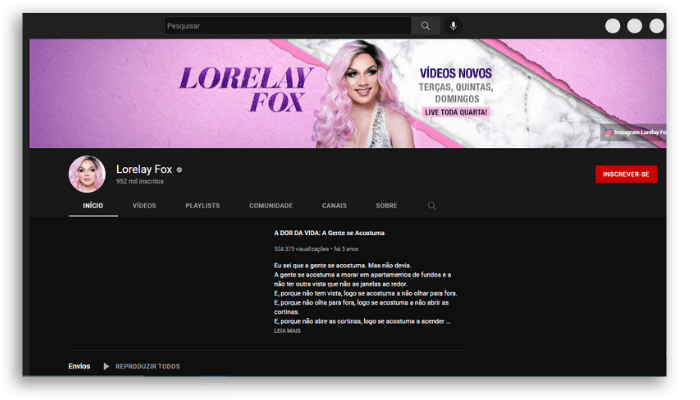Click the views count text 324.375 visualizações
The image size is (700, 400).
pos(301,249)
